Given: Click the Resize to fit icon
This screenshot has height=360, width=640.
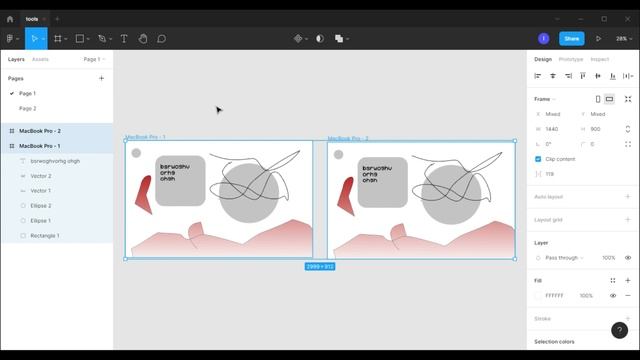Looking at the screenshot, I should click(628, 99).
